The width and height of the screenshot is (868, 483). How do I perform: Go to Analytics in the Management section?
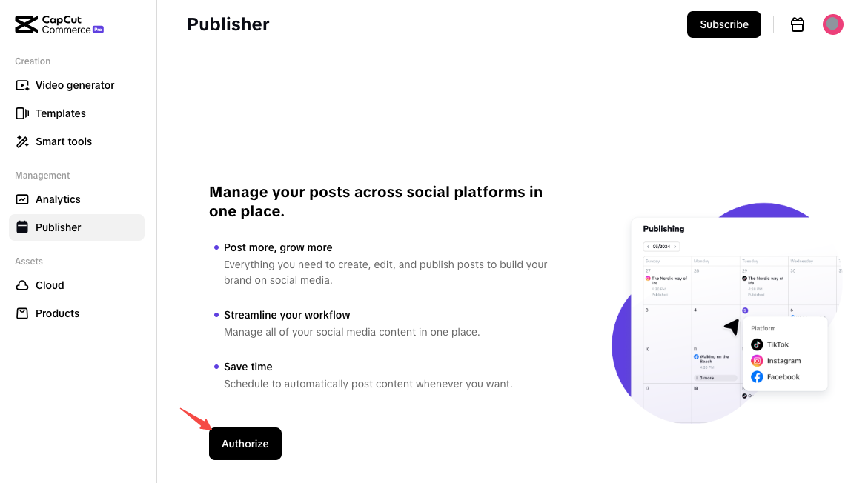coord(58,199)
